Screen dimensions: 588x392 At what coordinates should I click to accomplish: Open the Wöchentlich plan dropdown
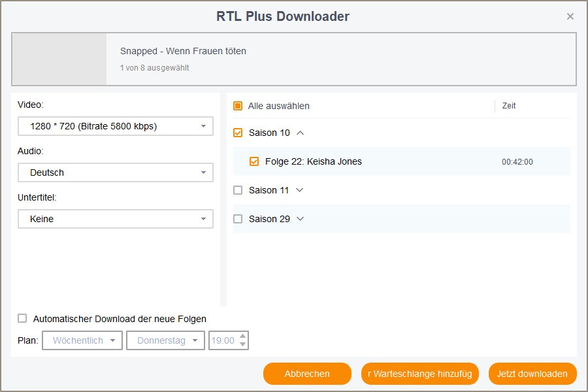pyautogui.click(x=82, y=340)
